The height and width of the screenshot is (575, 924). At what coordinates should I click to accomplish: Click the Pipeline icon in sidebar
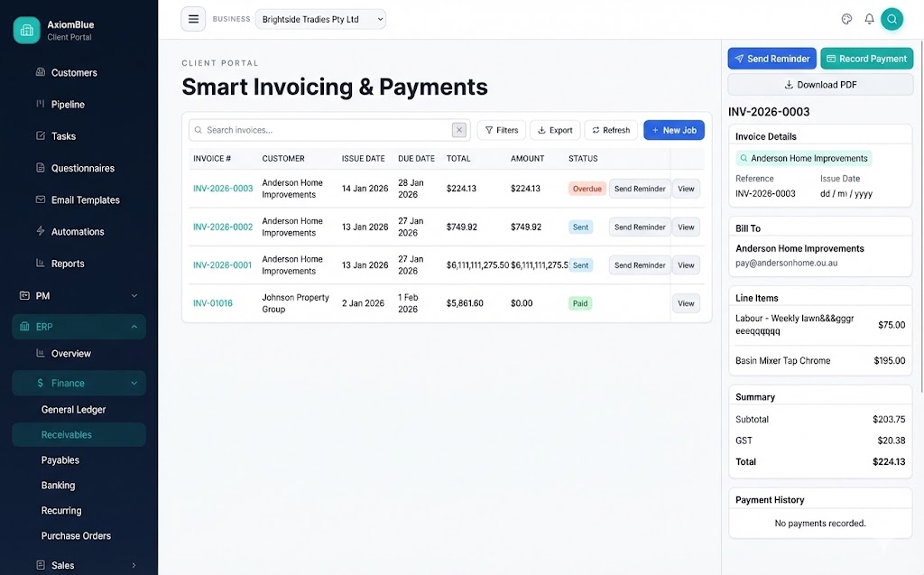tap(40, 104)
